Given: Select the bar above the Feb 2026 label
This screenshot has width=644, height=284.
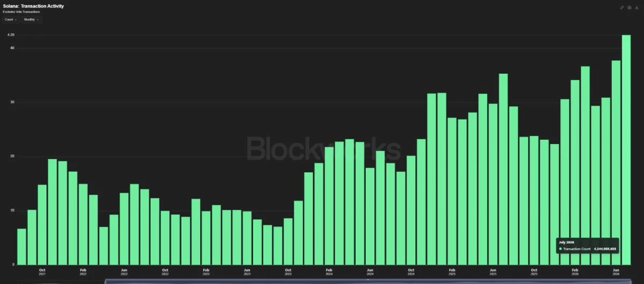Looking at the screenshot, I should pos(575,172).
